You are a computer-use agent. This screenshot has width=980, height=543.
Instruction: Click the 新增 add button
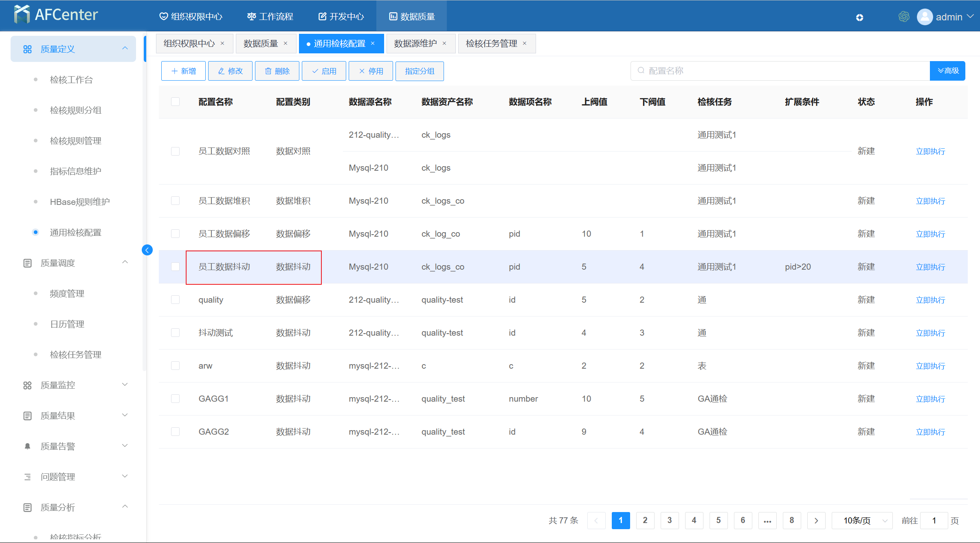point(183,71)
